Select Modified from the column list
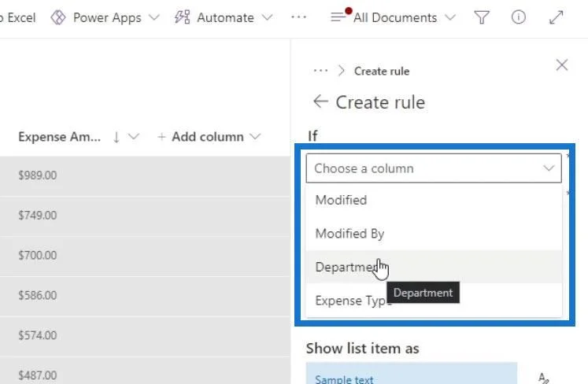 [x=434, y=200]
